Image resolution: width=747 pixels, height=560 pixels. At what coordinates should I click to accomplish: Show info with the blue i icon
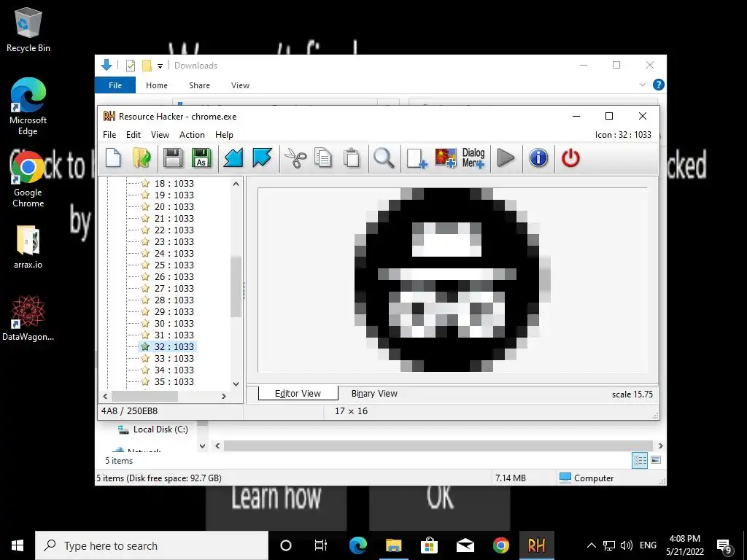pos(538,158)
